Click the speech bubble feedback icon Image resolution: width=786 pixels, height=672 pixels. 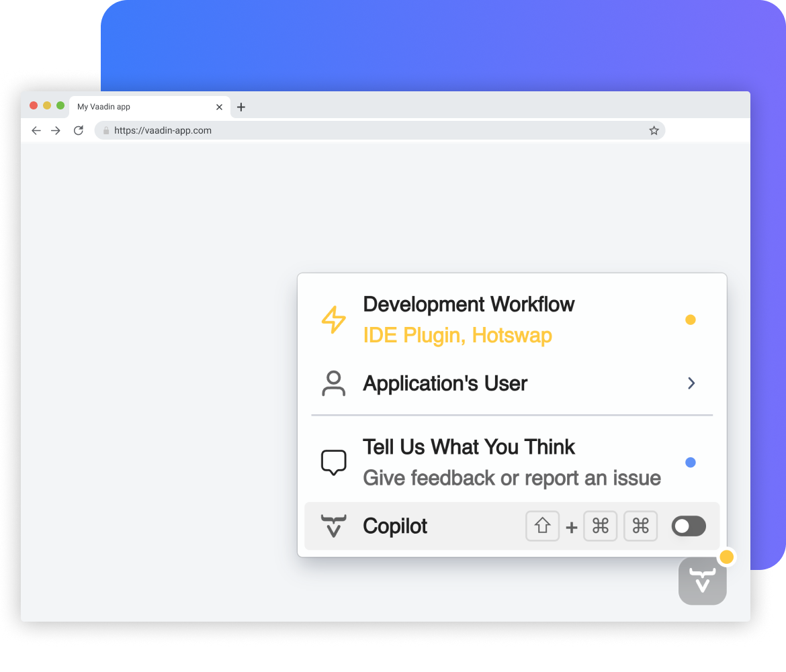click(334, 462)
